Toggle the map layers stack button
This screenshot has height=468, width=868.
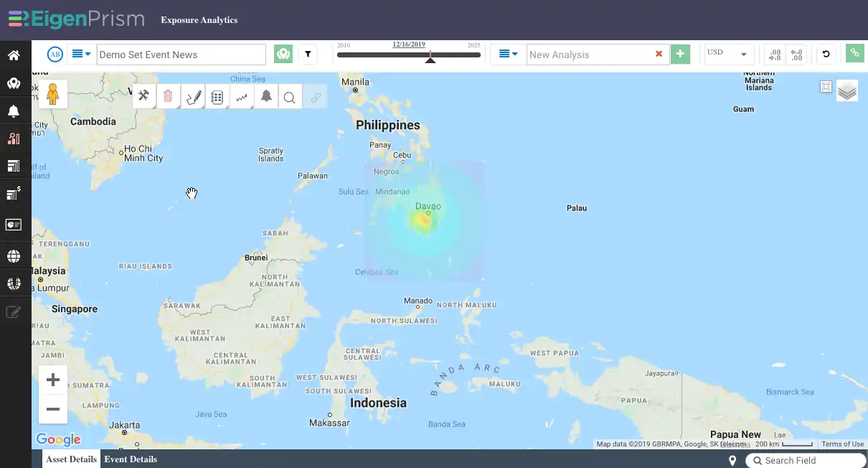[x=847, y=90]
